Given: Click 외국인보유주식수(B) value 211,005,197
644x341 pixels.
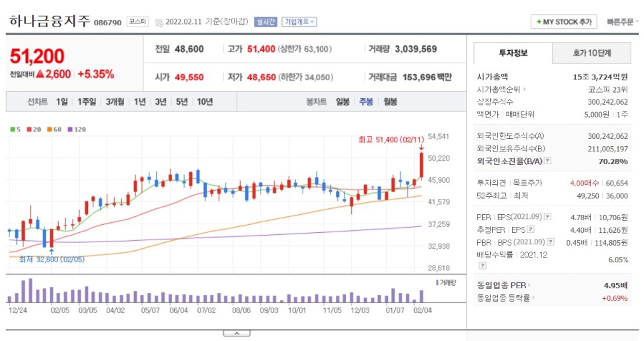Looking at the screenshot, I should coord(607,149).
